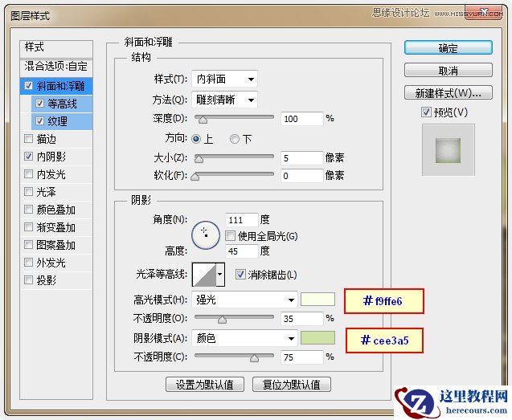Viewport: 512px width, 420px height.
Task: Uncheck 消除锯齿 option
Action: (x=240, y=274)
